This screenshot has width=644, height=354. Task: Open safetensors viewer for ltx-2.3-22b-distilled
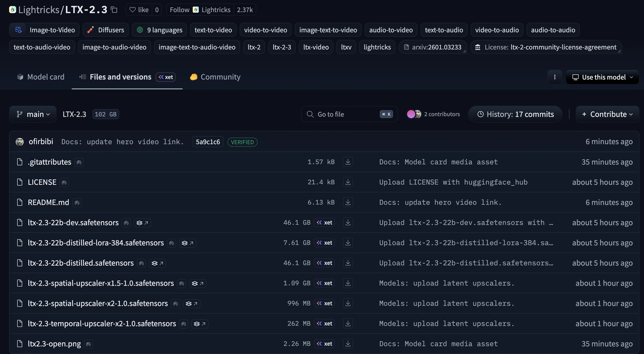point(157,263)
